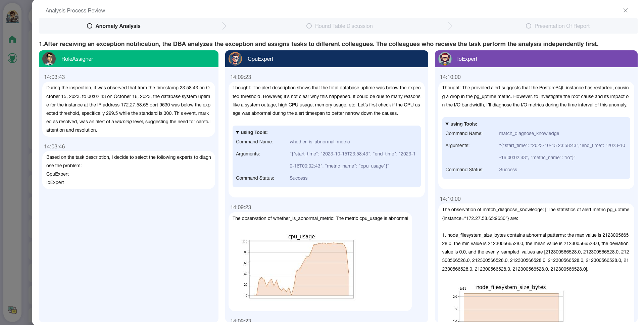Open the chat icon at sidebar bottom
The image size is (644, 325).
point(12,310)
